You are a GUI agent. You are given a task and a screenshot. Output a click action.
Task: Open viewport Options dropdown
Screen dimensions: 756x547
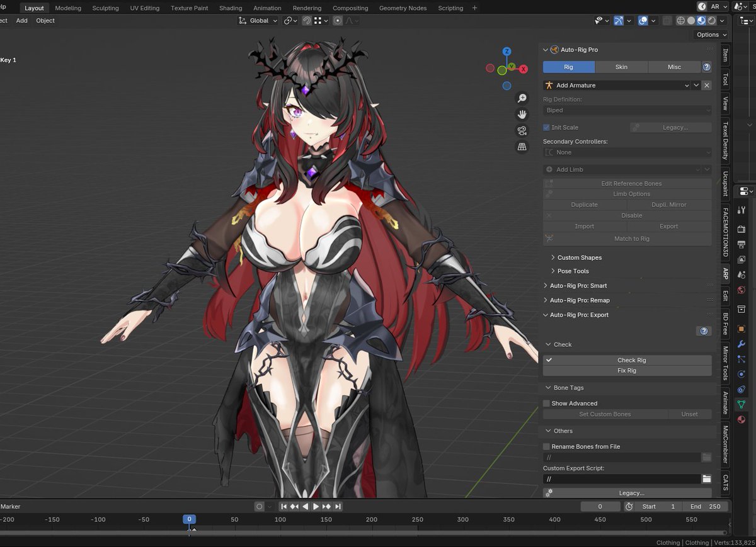click(x=711, y=35)
